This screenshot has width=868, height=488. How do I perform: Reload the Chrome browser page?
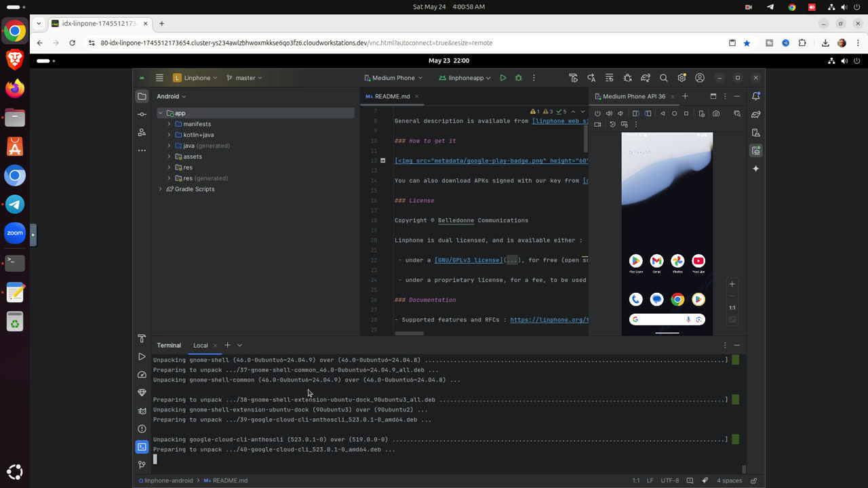[x=73, y=43]
